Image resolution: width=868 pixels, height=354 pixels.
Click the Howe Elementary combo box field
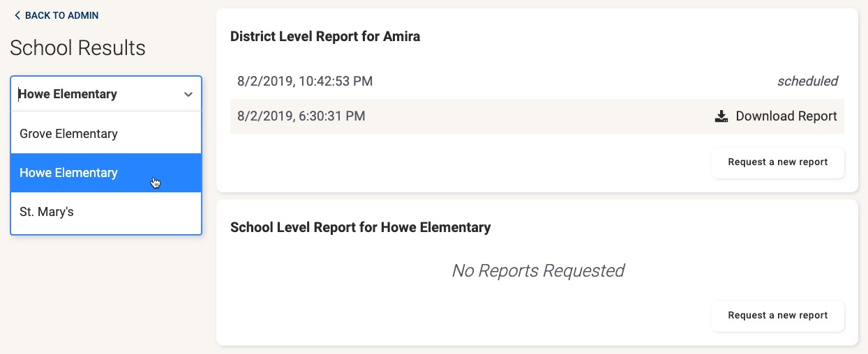point(106,94)
